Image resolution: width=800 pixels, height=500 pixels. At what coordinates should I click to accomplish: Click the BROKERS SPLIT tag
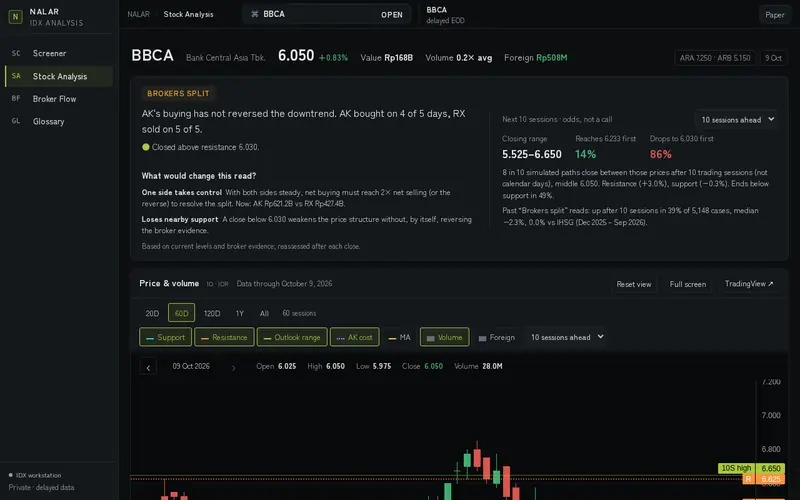point(178,93)
